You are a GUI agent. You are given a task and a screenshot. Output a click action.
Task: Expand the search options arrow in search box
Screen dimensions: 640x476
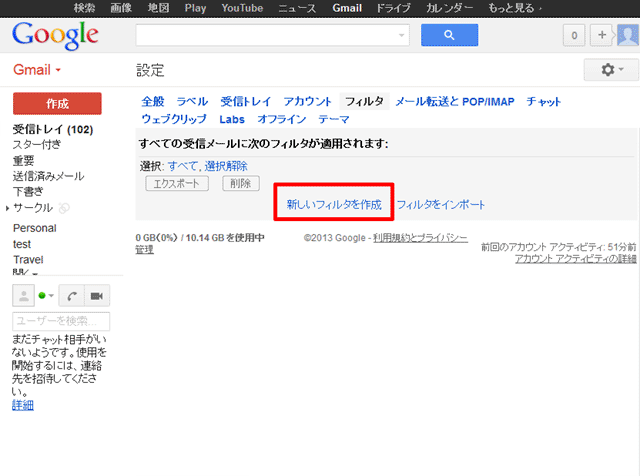pyautogui.click(x=402, y=35)
